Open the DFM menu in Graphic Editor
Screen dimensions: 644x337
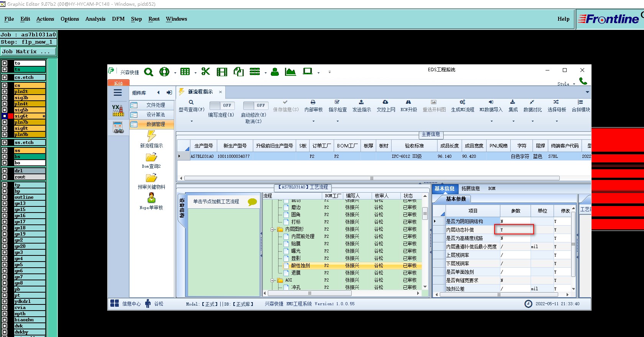click(118, 19)
